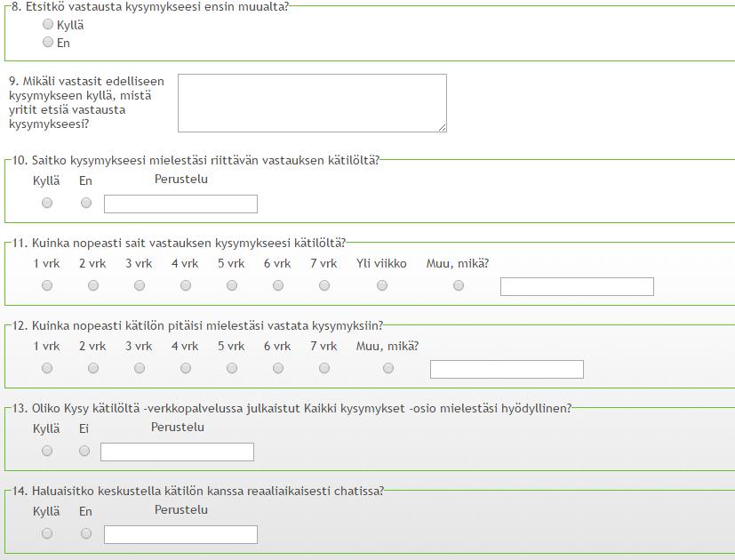This screenshot has height=560, width=735.
Task: Choose Kyllä radio in question 10
Action: click(x=47, y=203)
